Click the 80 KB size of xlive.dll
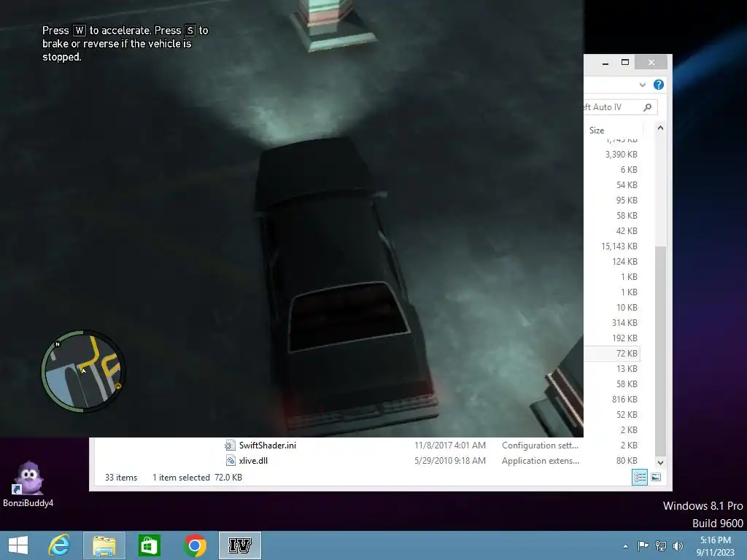 (x=627, y=461)
